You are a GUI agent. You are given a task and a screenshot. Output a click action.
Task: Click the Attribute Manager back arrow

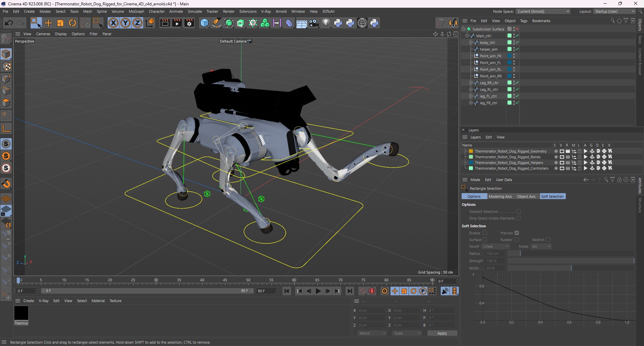pos(586,180)
